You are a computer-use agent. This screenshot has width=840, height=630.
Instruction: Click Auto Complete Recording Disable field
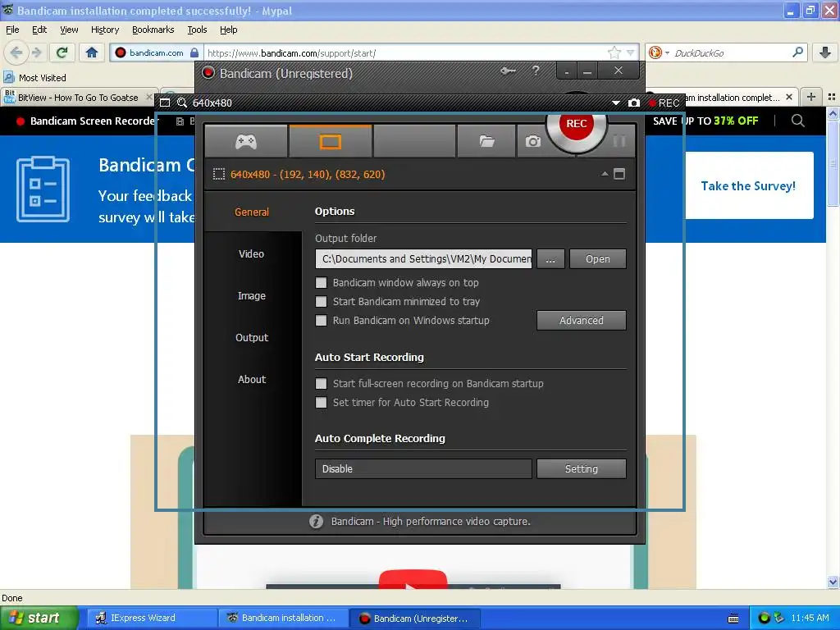(423, 468)
